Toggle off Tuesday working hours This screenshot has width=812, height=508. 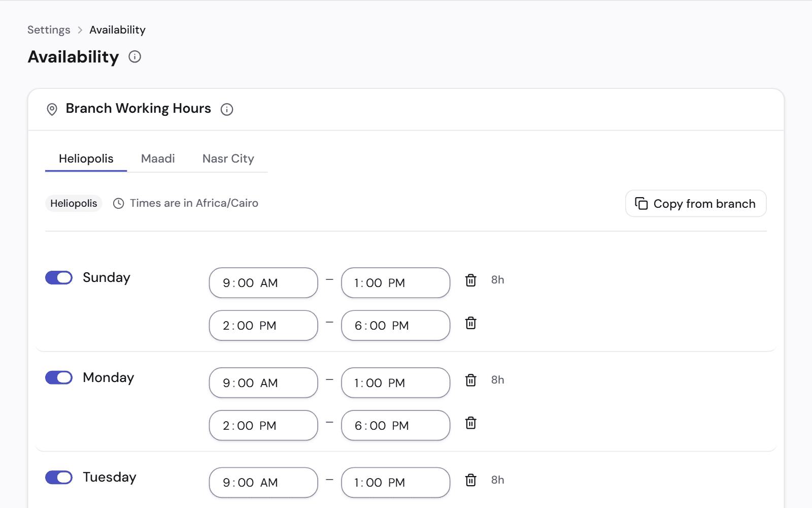click(59, 478)
